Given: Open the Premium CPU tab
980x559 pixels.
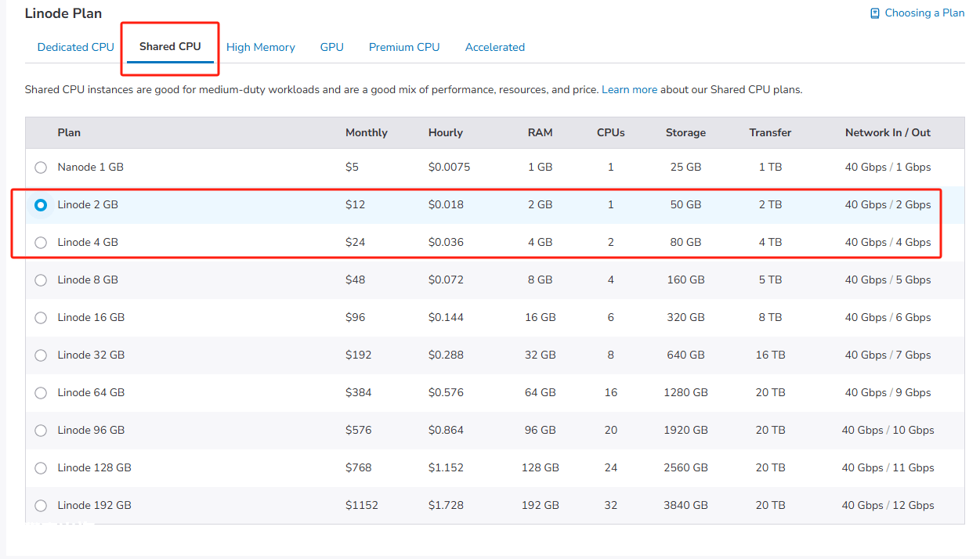Looking at the screenshot, I should [404, 47].
